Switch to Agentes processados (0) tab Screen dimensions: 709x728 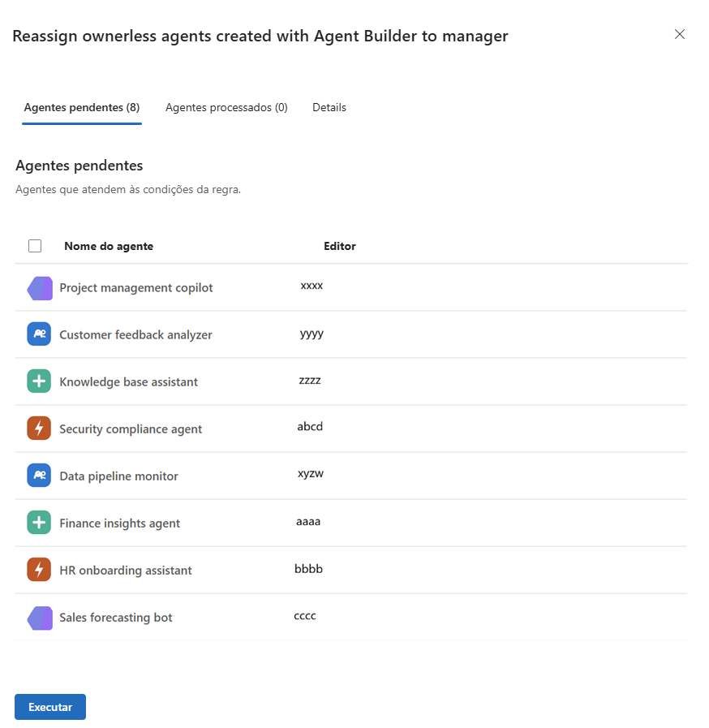click(x=226, y=108)
